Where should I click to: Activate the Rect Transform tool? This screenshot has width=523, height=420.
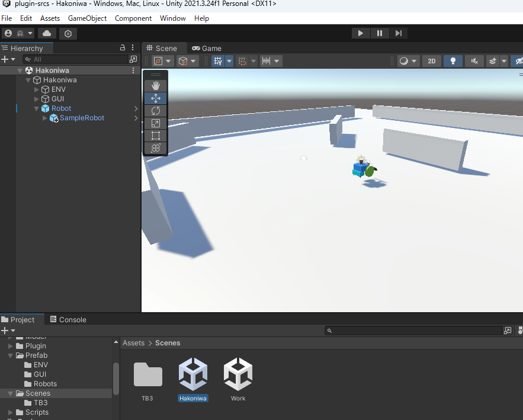point(155,136)
